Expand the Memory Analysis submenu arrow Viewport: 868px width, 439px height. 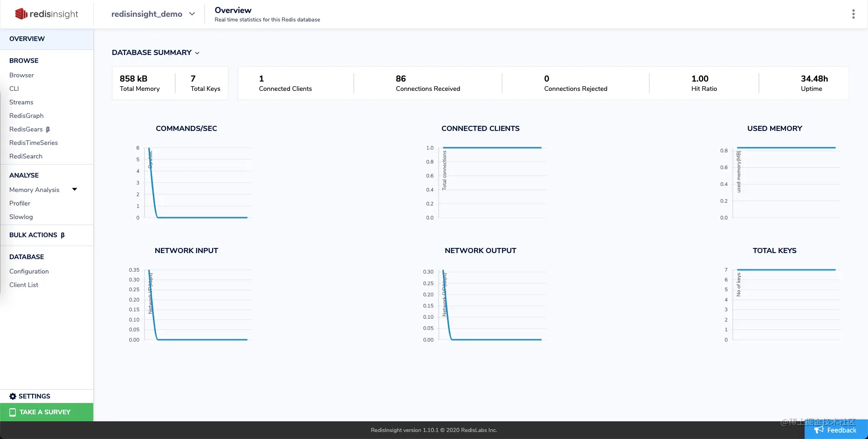75,189
